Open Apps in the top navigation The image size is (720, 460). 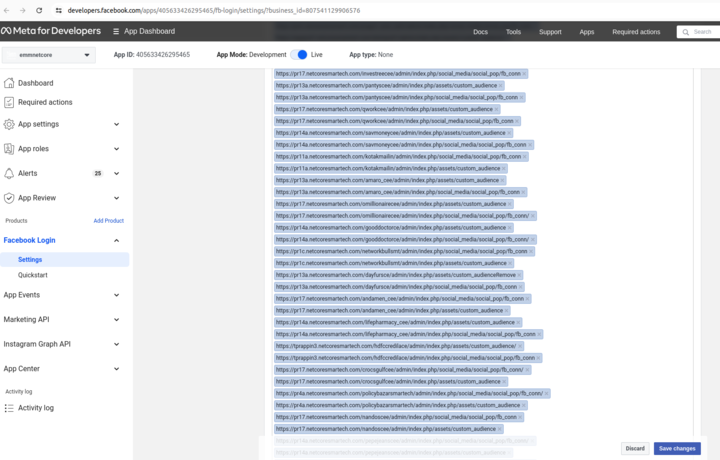[586, 32]
